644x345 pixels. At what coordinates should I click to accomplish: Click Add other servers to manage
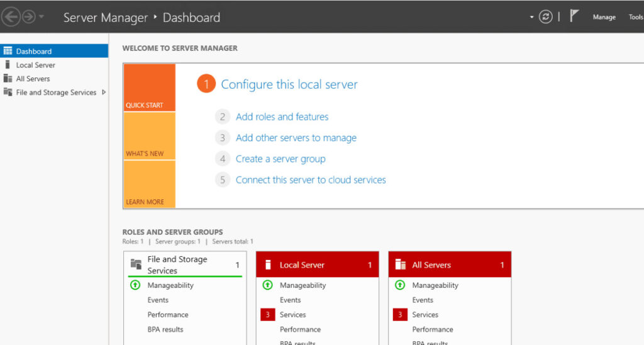point(296,138)
